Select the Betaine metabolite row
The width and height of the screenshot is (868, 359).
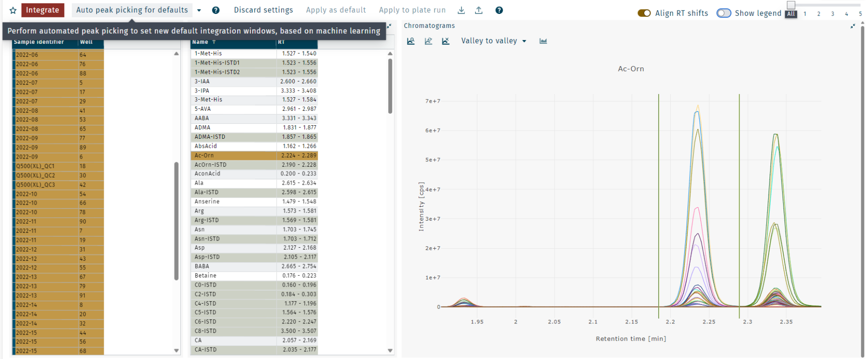233,276
